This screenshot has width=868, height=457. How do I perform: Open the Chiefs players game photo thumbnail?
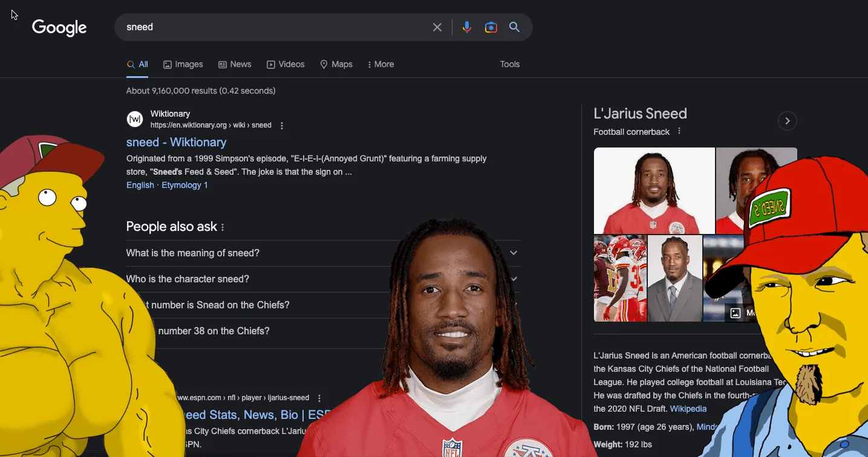point(620,278)
